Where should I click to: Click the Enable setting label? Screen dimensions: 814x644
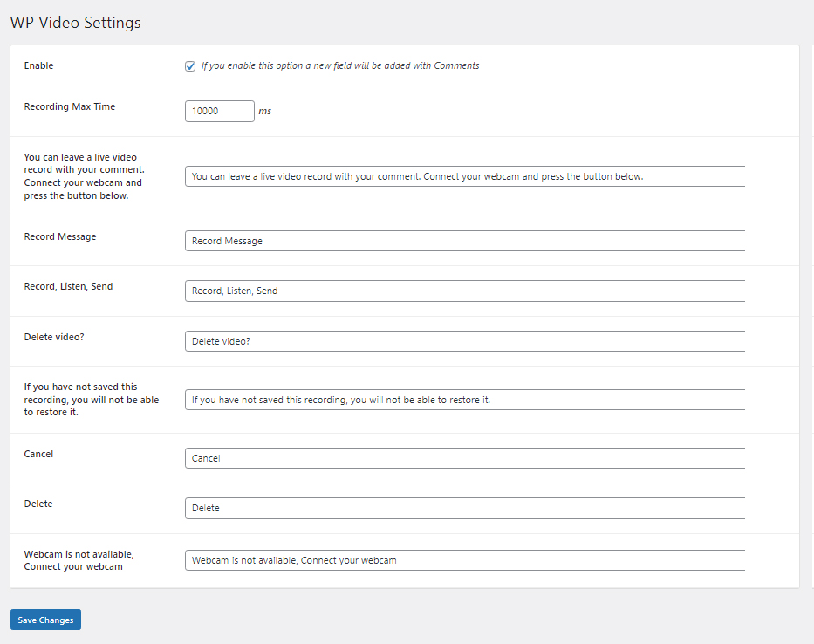click(x=38, y=66)
